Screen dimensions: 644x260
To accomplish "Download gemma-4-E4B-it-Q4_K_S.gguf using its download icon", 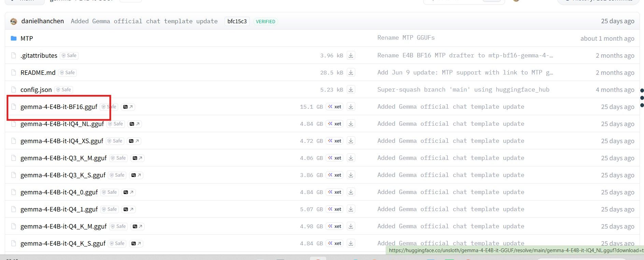I will point(351,243).
